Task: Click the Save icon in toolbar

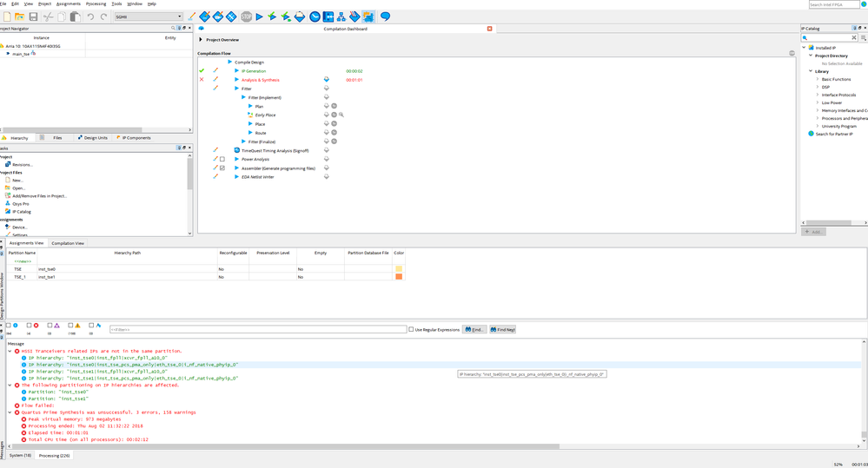Action: [33, 16]
